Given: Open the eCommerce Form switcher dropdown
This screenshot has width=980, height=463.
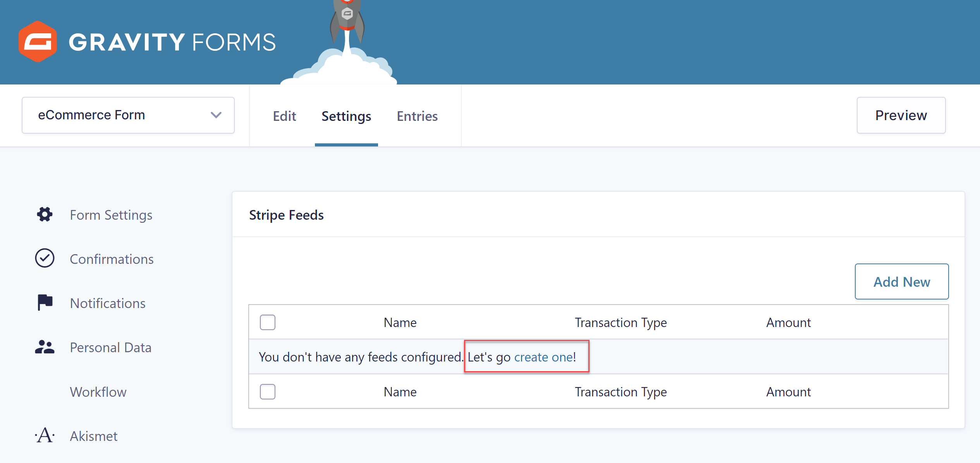Looking at the screenshot, I should click(x=128, y=115).
